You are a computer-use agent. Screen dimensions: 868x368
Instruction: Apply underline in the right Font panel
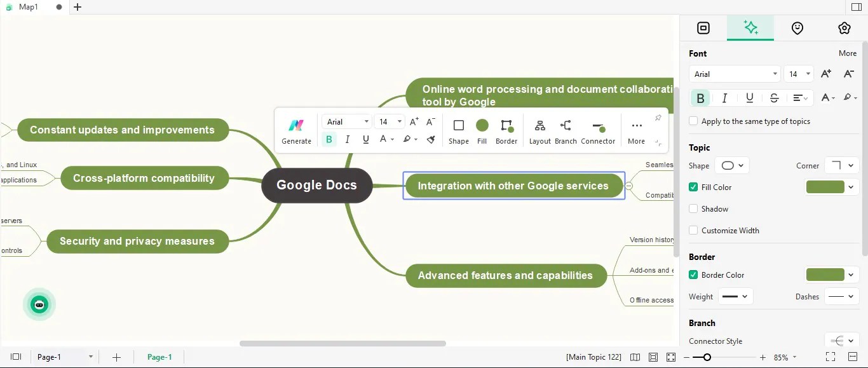750,98
